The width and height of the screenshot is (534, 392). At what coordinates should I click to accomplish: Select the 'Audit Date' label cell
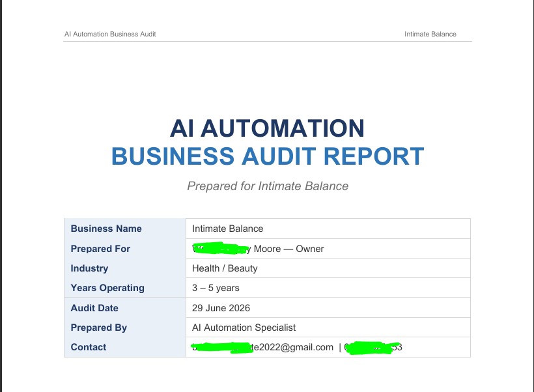click(x=125, y=308)
